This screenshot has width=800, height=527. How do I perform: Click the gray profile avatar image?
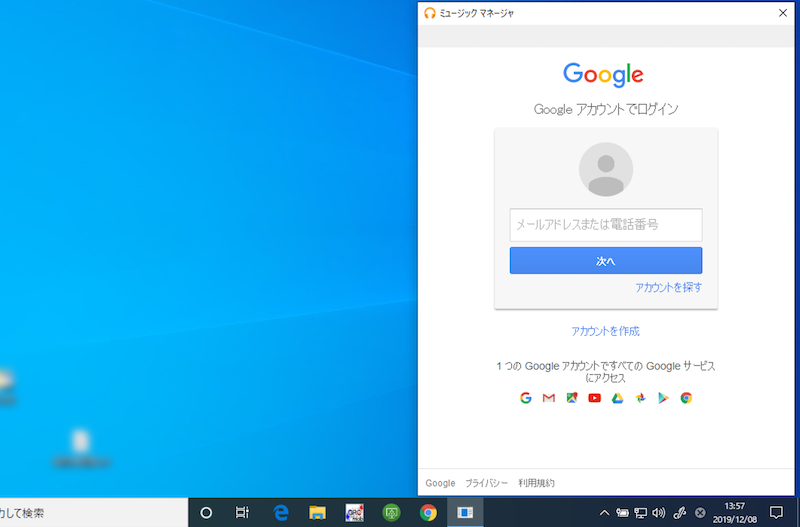(x=605, y=169)
